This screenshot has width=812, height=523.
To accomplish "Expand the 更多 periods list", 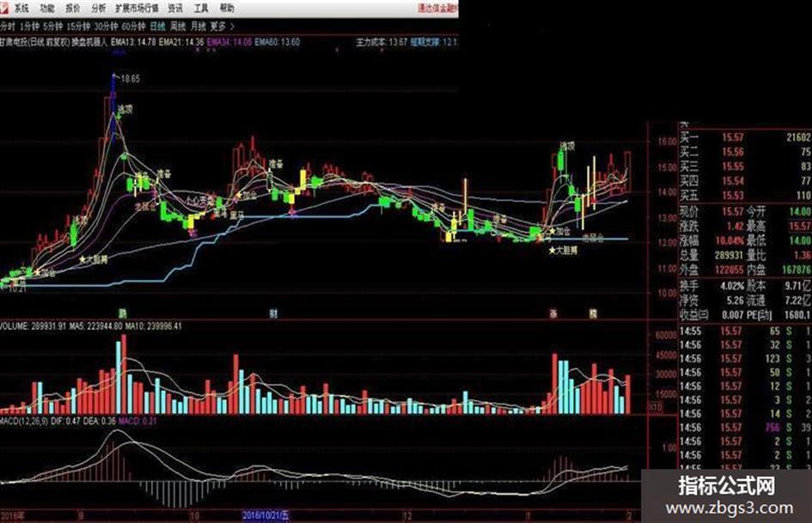I will coord(218,26).
